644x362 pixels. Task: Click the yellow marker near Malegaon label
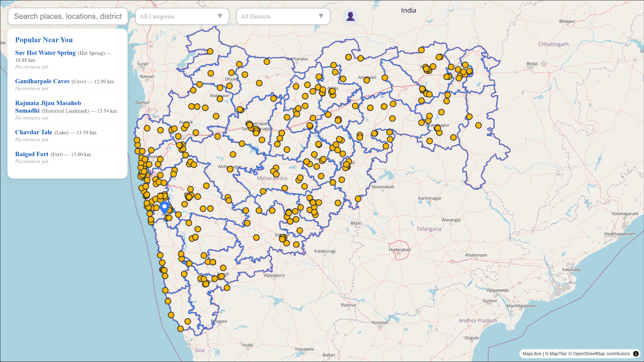point(220,99)
